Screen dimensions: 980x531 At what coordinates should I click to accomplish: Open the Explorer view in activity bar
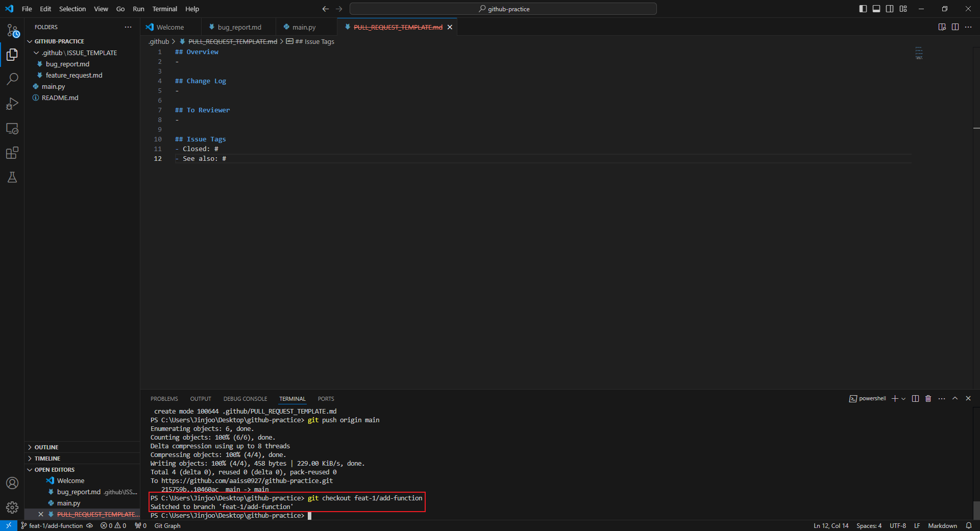[12, 55]
